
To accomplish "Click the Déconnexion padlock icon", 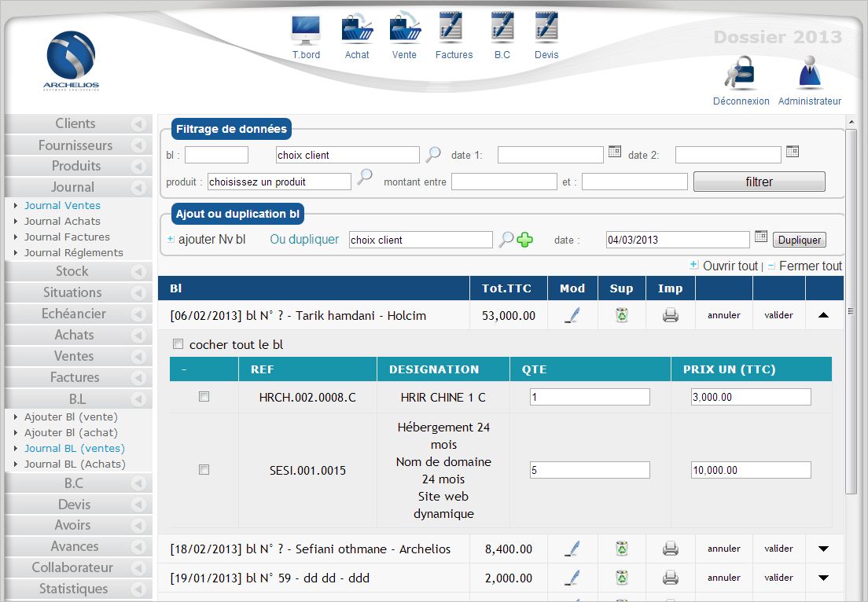I will [740, 73].
